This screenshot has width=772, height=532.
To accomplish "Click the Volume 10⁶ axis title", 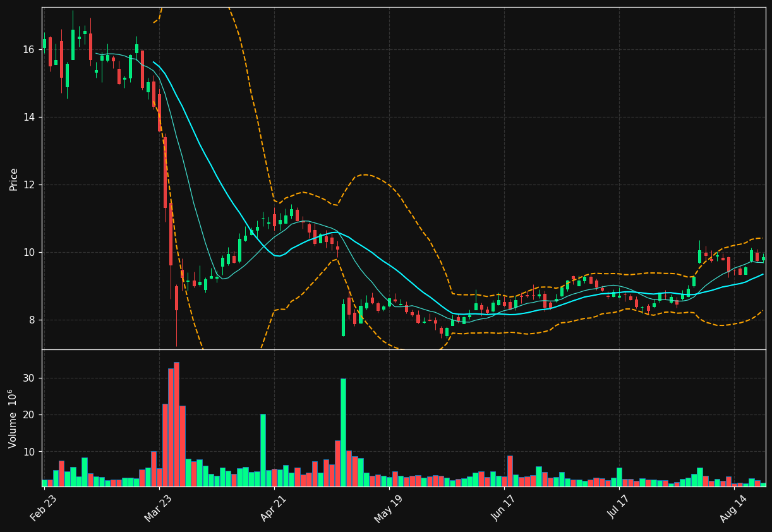I will (13, 418).
